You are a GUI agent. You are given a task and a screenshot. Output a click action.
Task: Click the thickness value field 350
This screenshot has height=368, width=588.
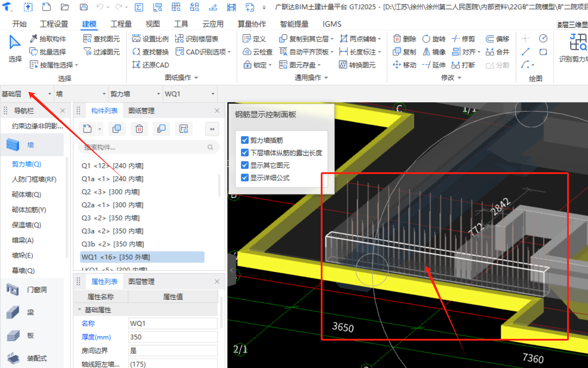tap(173, 337)
